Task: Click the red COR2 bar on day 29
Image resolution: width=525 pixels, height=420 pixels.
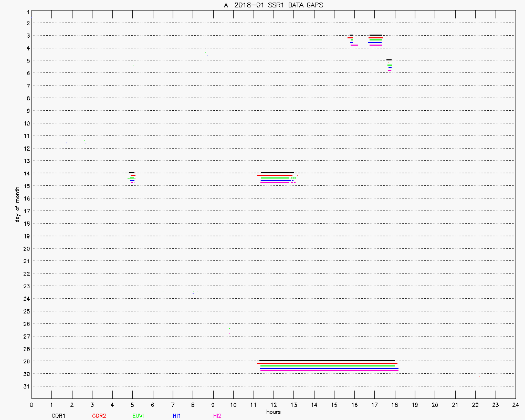Action: [327, 363]
